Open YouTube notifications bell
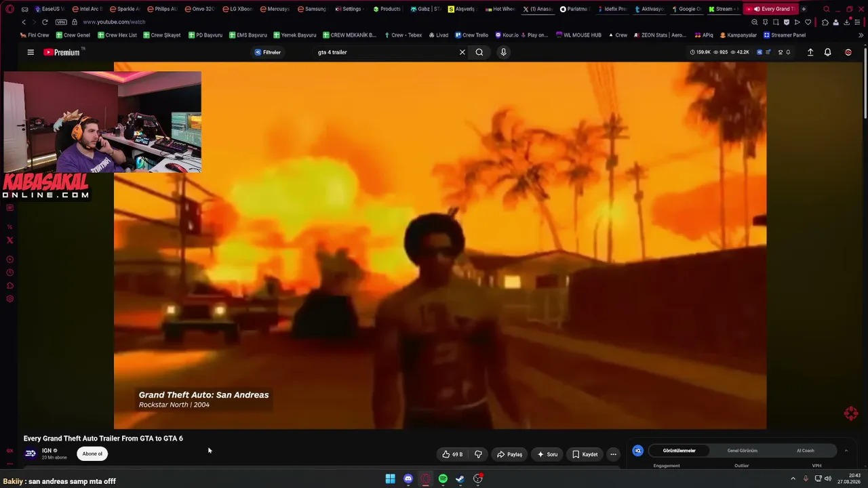 point(827,52)
